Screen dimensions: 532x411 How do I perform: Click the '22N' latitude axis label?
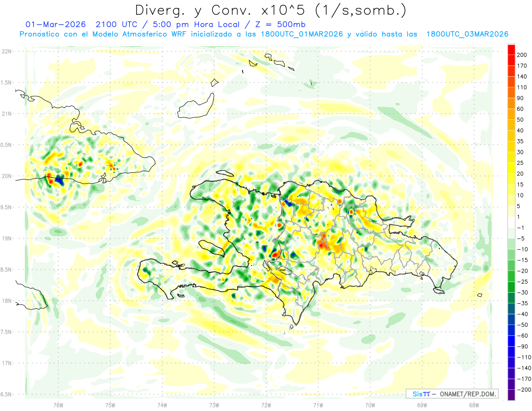(6, 51)
